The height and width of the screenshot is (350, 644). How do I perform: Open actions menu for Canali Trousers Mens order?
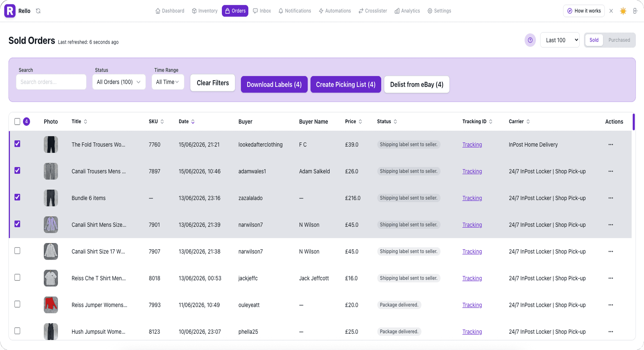coord(611,171)
